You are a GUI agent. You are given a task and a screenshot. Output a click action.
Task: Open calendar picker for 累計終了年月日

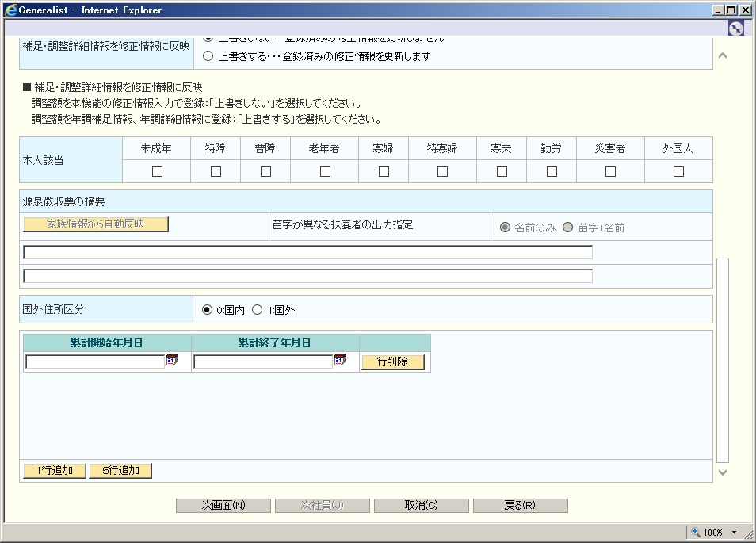point(339,361)
